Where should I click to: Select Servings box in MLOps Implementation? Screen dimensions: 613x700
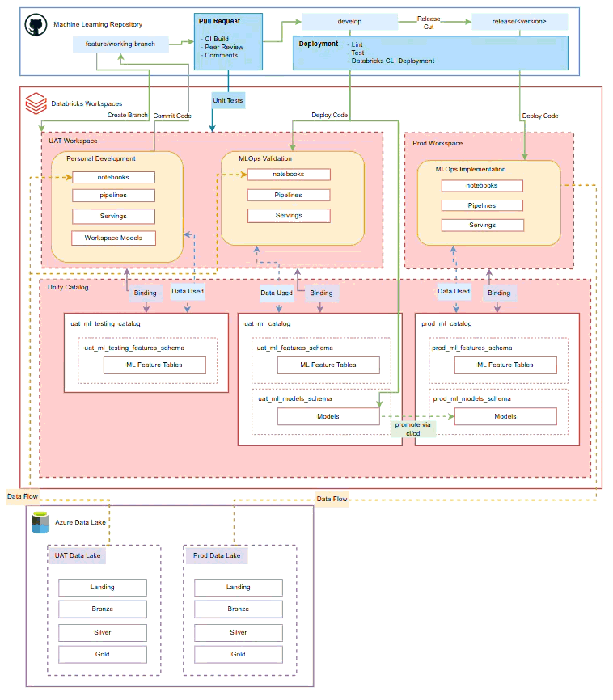pos(482,225)
